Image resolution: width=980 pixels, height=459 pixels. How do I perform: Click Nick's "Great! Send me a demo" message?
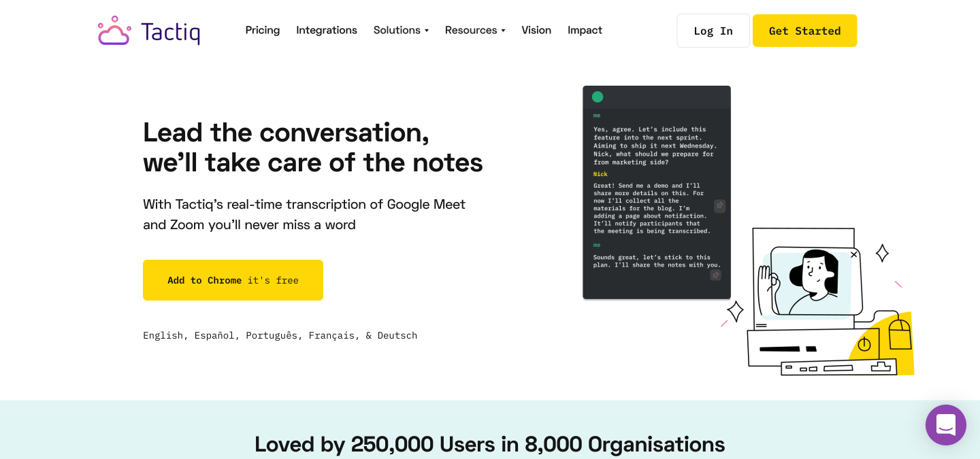pos(651,208)
